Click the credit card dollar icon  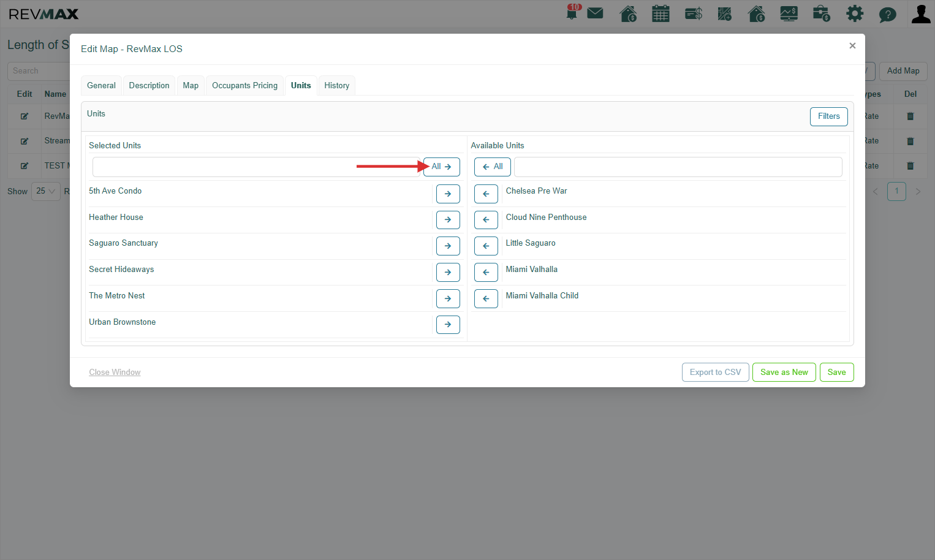[x=694, y=13]
